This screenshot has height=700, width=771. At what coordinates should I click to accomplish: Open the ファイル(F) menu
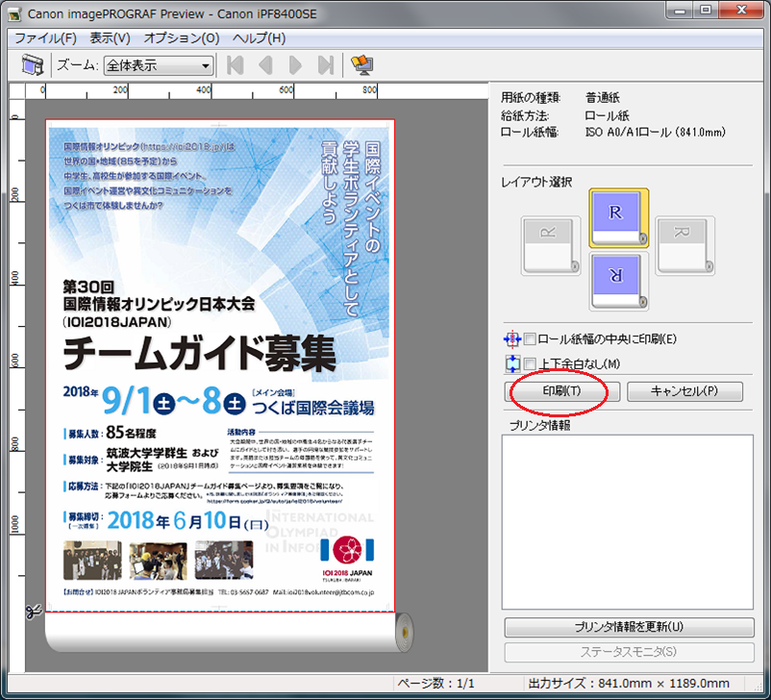coord(45,38)
